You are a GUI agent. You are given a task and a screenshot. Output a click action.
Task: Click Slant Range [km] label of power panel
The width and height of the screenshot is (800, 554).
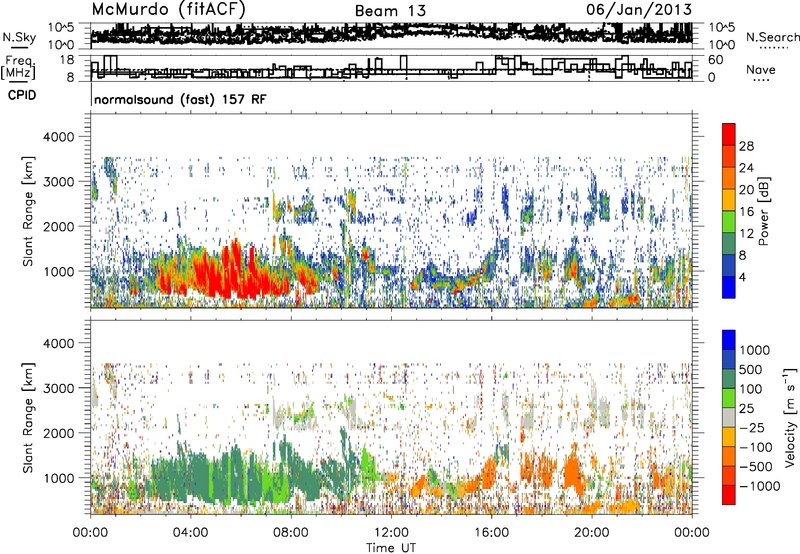28,211
